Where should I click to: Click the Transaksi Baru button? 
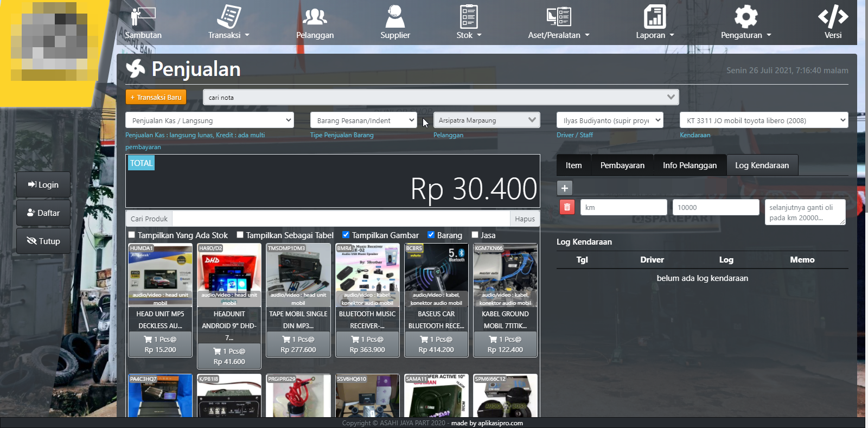[156, 97]
